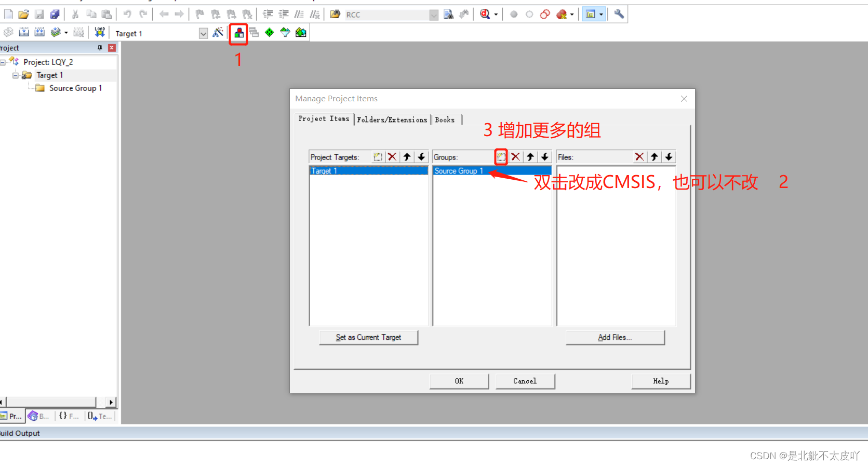Click Insert breakpoint circle icon

514,14
